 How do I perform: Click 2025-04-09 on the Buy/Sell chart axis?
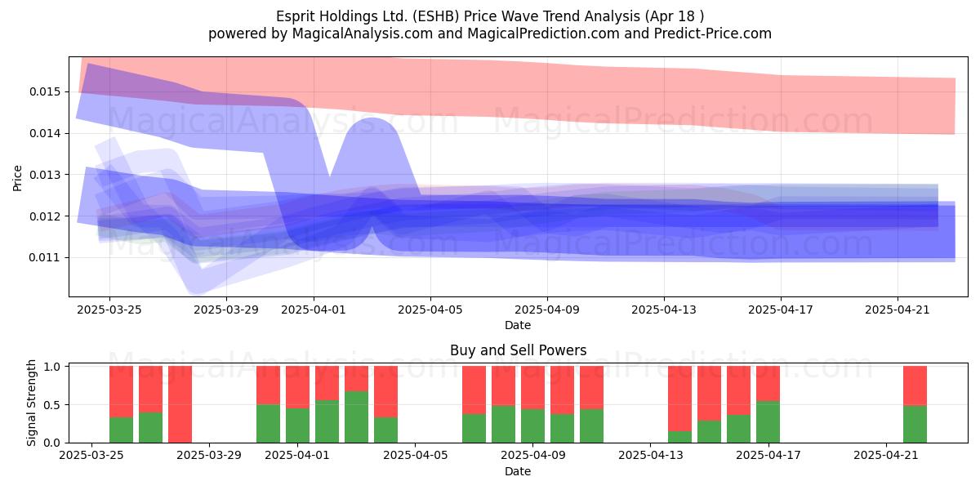point(532,457)
